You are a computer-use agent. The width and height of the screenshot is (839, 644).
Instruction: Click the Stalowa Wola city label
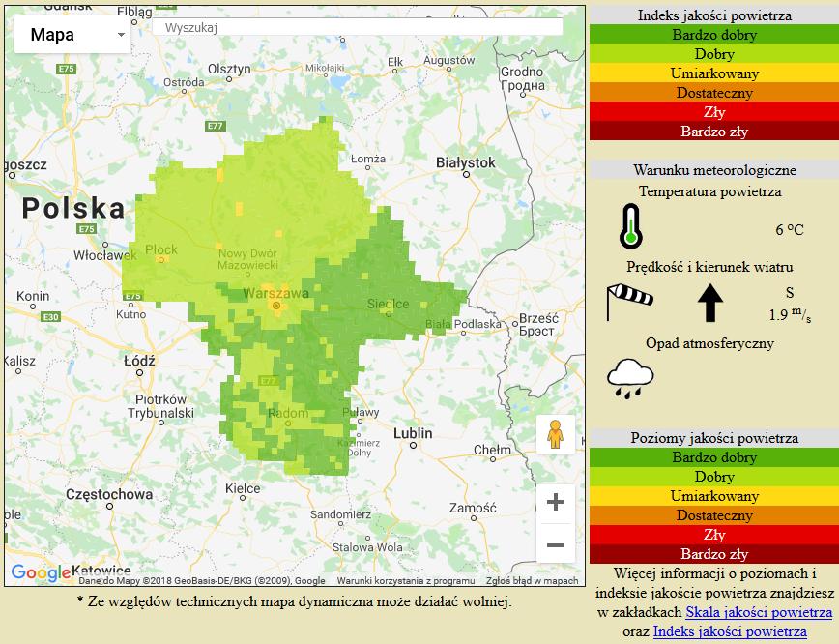click(367, 547)
